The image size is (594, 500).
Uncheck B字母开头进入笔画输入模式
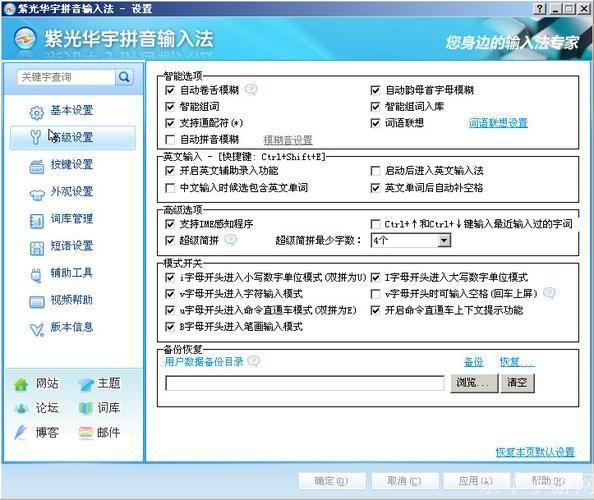tap(170, 327)
